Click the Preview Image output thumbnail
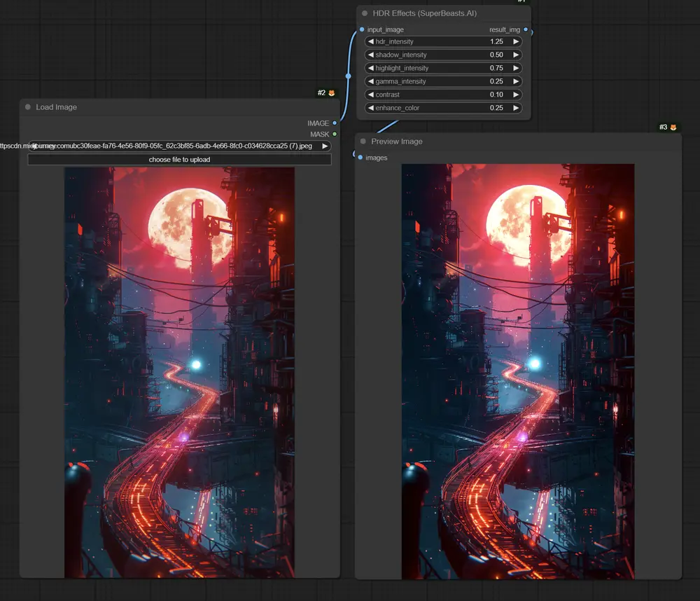Screen dimensions: 700x601 (517, 371)
